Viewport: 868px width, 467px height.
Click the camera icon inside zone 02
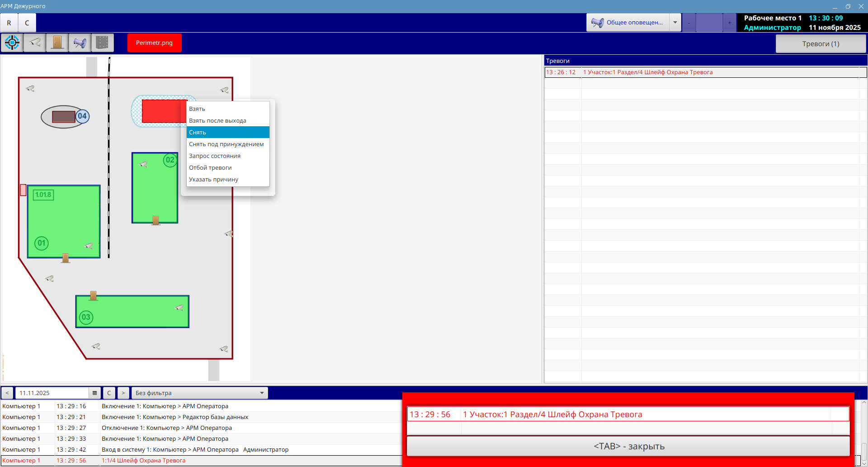click(144, 165)
